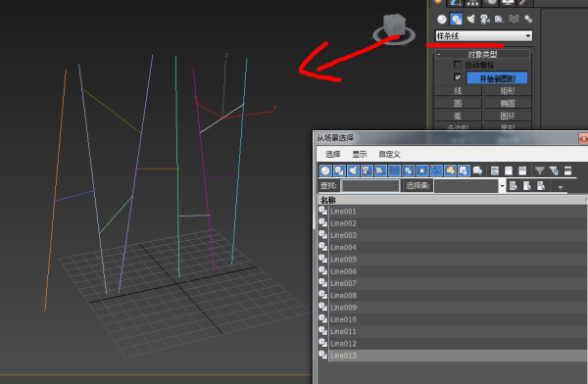Toggle Display Groups filter in dialog toolbar

pyautogui.click(x=409, y=171)
